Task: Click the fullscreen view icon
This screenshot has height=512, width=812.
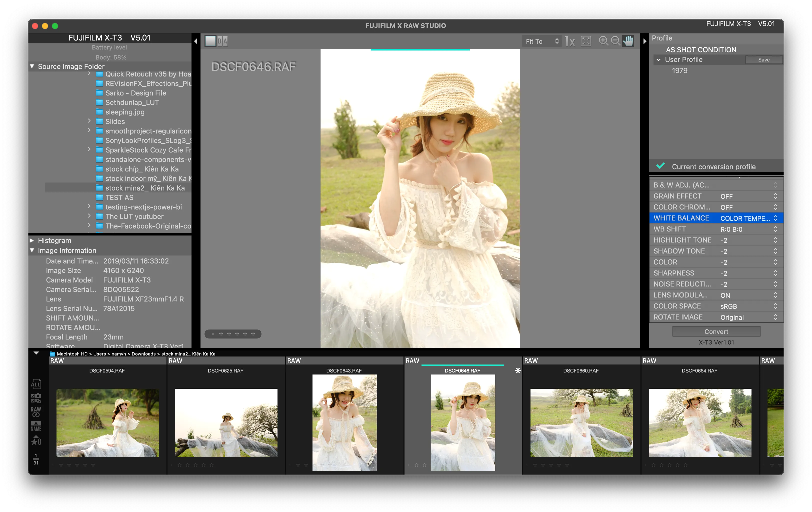Action: point(586,41)
